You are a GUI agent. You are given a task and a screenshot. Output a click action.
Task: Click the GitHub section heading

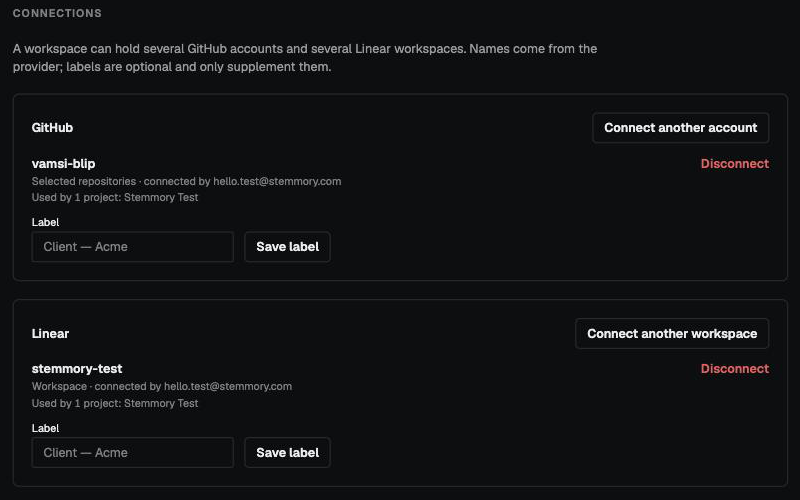[52, 128]
